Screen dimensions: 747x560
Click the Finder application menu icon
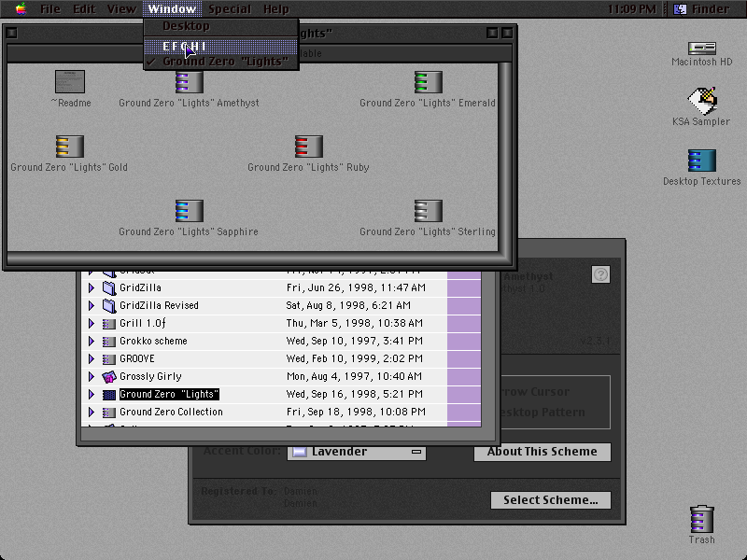click(x=681, y=8)
